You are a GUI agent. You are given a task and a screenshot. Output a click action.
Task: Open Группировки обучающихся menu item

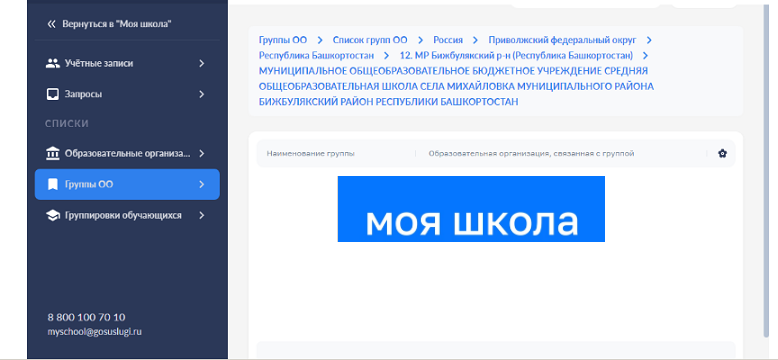tap(127, 215)
